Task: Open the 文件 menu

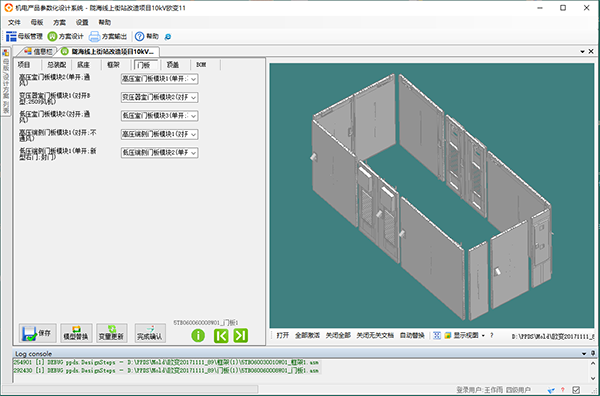Action: pyautogui.click(x=14, y=23)
